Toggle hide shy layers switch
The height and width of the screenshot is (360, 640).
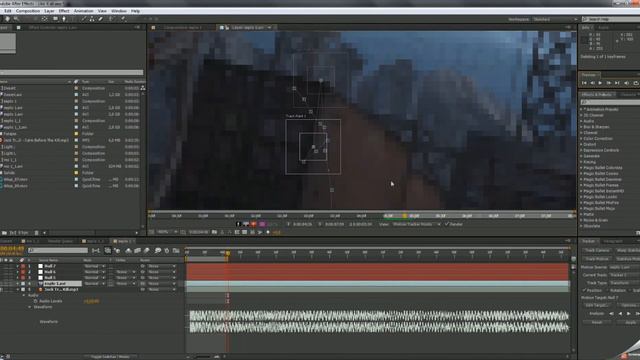(129, 251)
